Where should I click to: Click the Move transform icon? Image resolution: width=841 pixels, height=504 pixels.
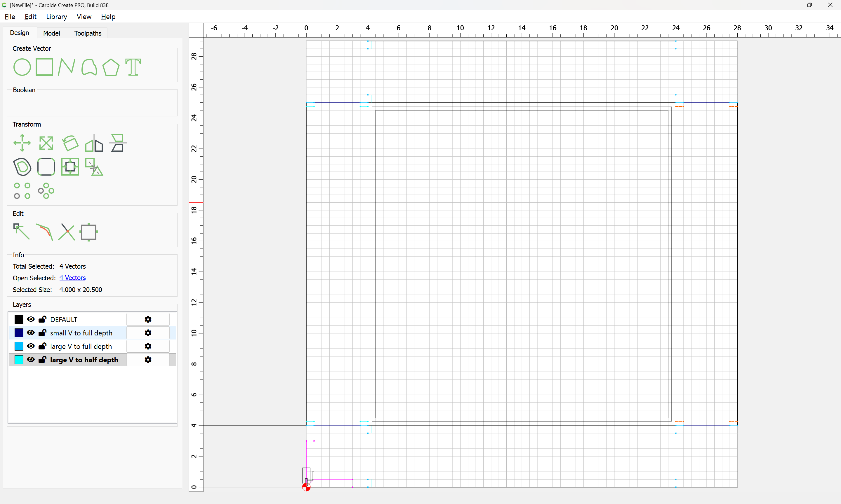[22, 143]
